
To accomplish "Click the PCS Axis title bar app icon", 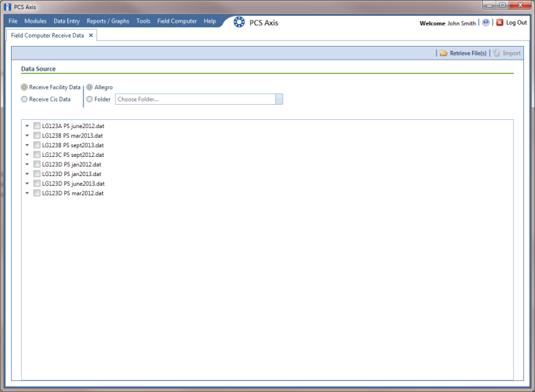I will point(8,7).
